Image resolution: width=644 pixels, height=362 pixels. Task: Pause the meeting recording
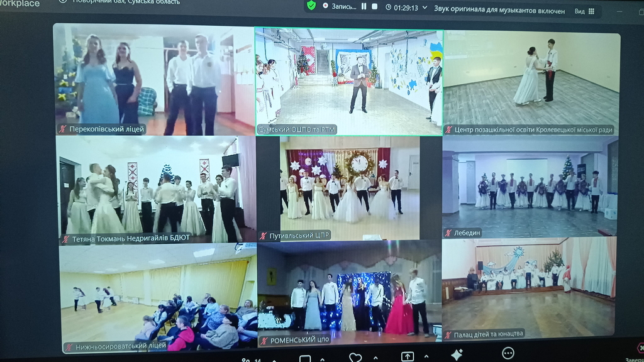(364, 6)
